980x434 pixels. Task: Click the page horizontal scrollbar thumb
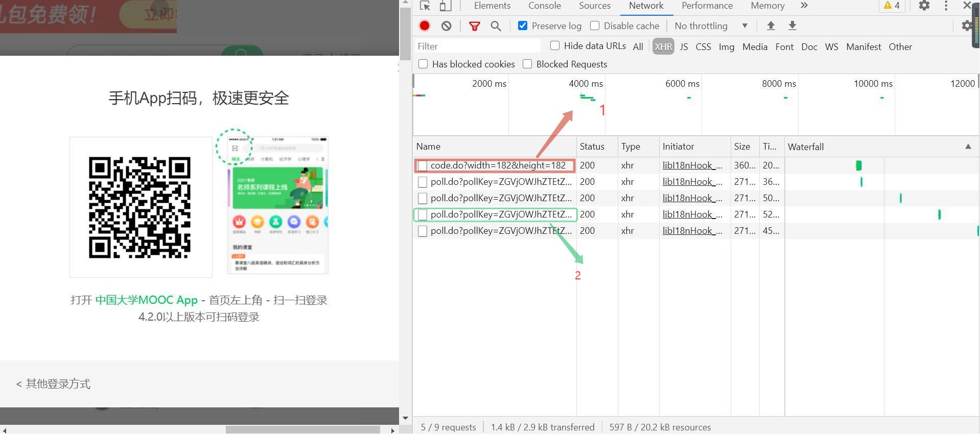[303, 430]
